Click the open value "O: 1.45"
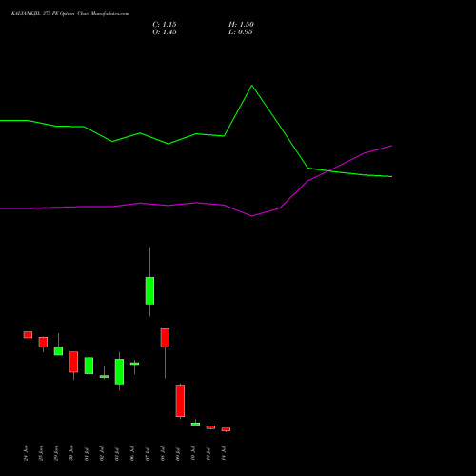This screenshot has width=476, height=476. (165, 32)
